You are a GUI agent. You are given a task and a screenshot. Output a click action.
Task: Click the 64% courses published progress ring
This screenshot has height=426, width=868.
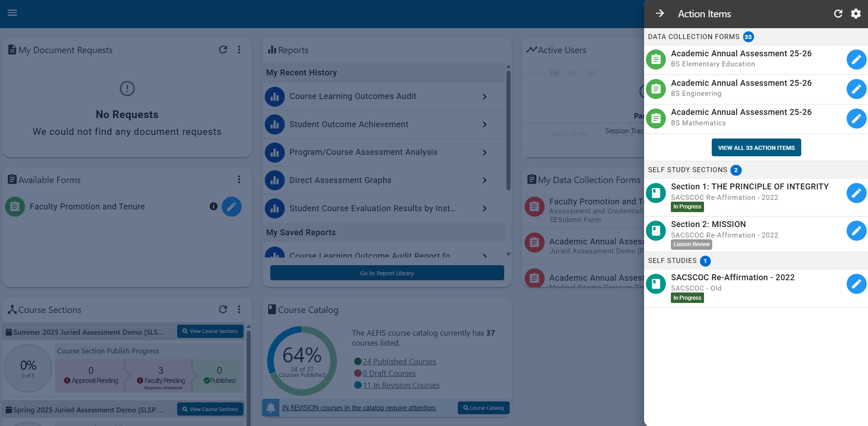pyautogui.click(x=302, y=361)
